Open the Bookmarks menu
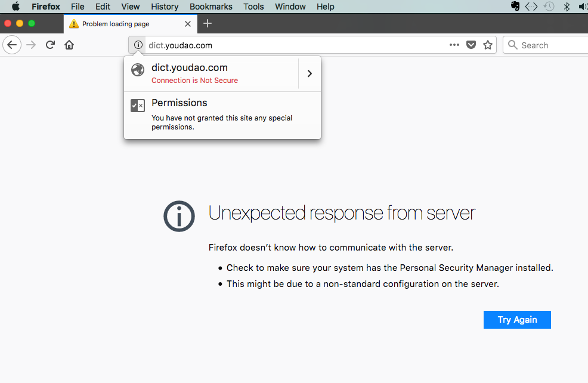This screenshot has height=383, width=588. (211, 7)
